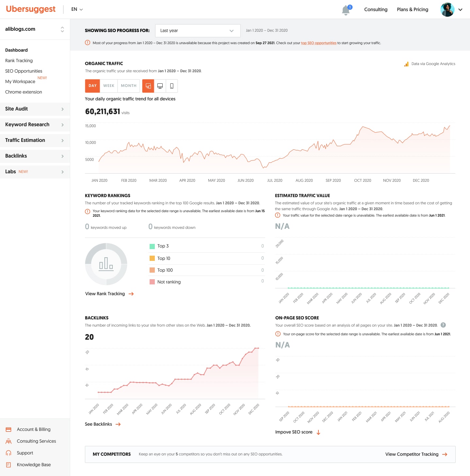The width and height of the screenshot is (470, 476).
Task: Open SEO Opportunities in the sidebar
Action: point(24,71)
